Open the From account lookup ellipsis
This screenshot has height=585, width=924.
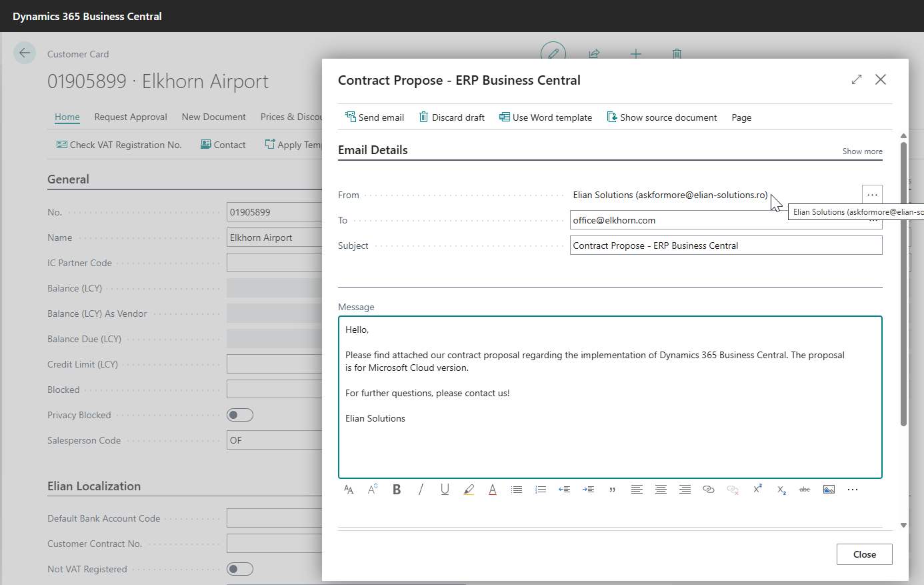click(x=872, y=195)
